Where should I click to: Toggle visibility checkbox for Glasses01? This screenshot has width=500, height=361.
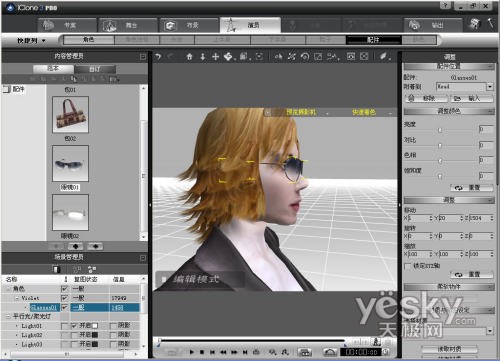click(x=64, y=307)
